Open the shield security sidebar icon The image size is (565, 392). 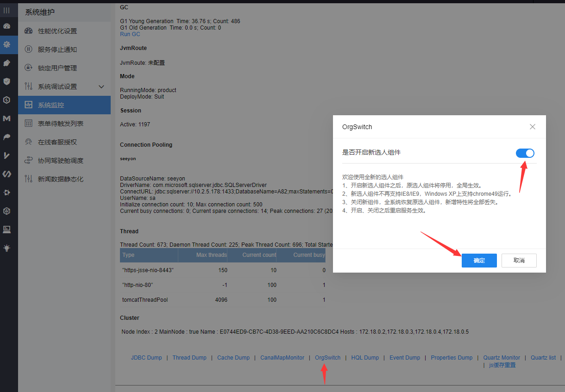point(6,81)
